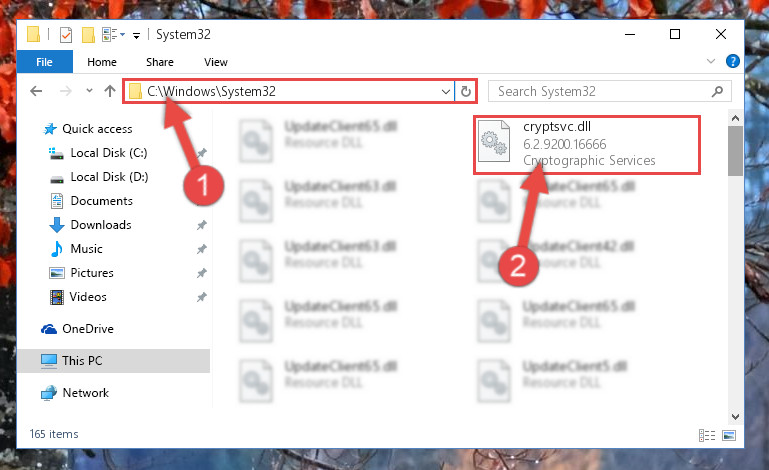Click New folder icon in title bar
The width and height of the screenshot is (769, 470).
(88, 35)
